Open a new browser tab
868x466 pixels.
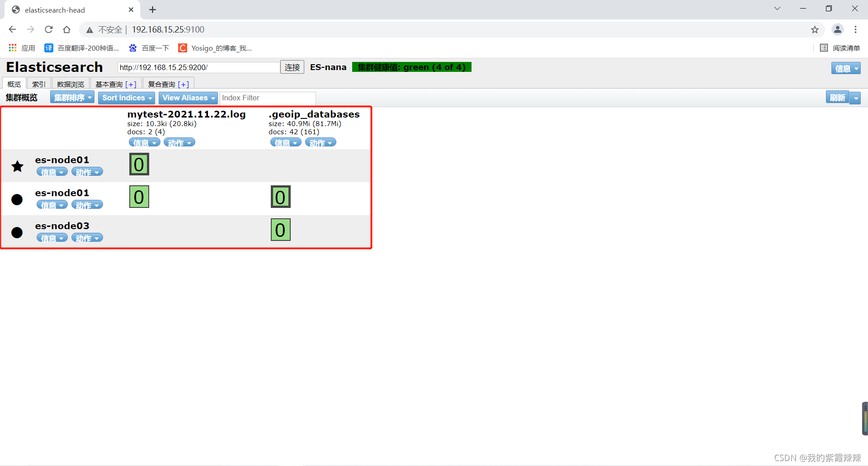point(152,9)
